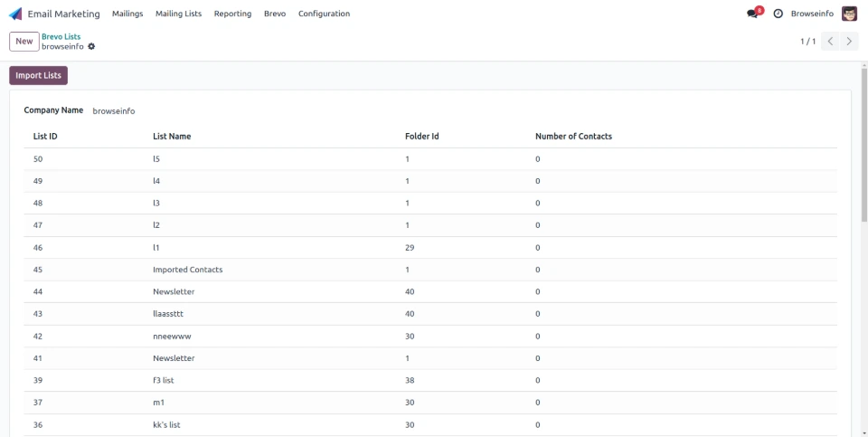Open the Mailing Lists menu
This screenshot has height=437, width=868.
pyautogui.click(x=178, y=14)
